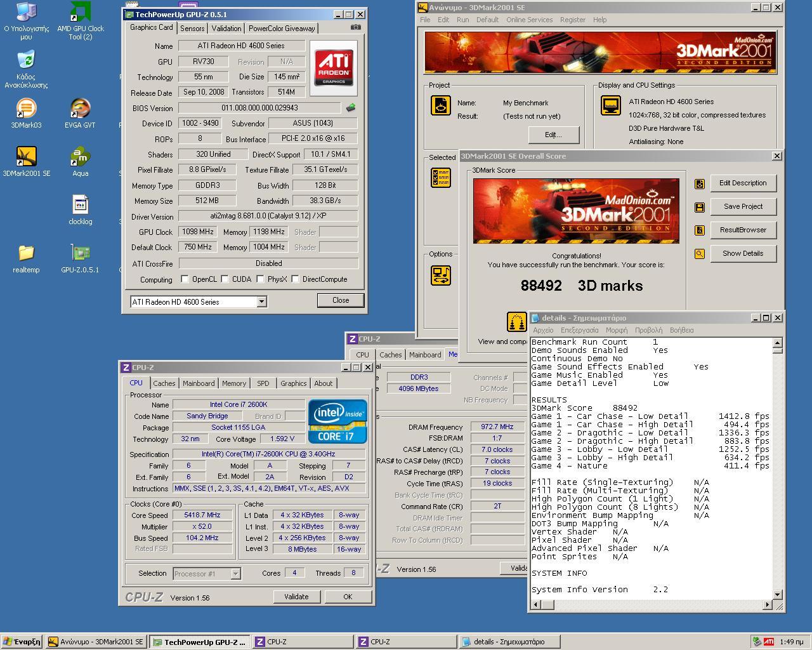Click the details Notepad taskbar button

(x=509, y=642)
